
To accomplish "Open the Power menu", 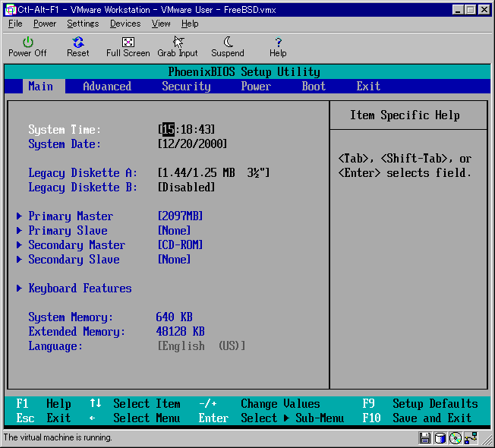I will pos(45,24).
